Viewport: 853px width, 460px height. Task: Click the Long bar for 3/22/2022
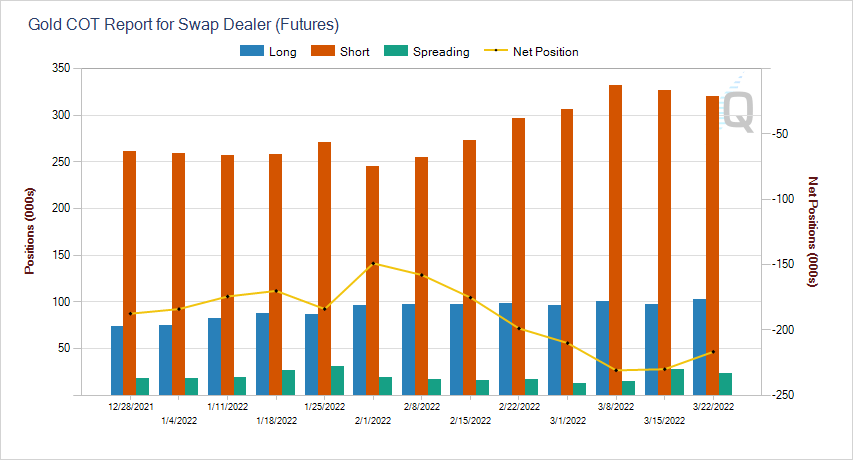[700, 347]
